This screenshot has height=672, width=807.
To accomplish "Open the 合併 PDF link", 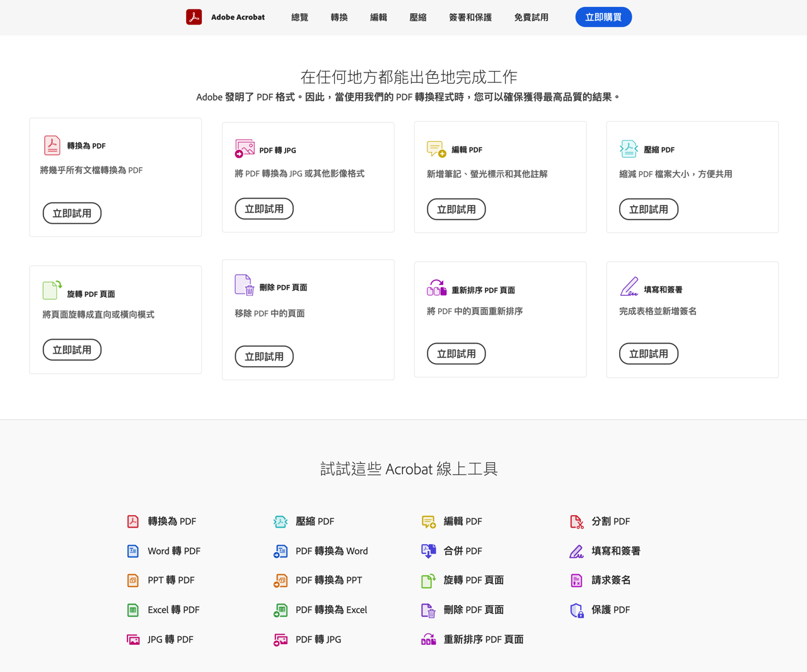I will (x=463, y=551).
